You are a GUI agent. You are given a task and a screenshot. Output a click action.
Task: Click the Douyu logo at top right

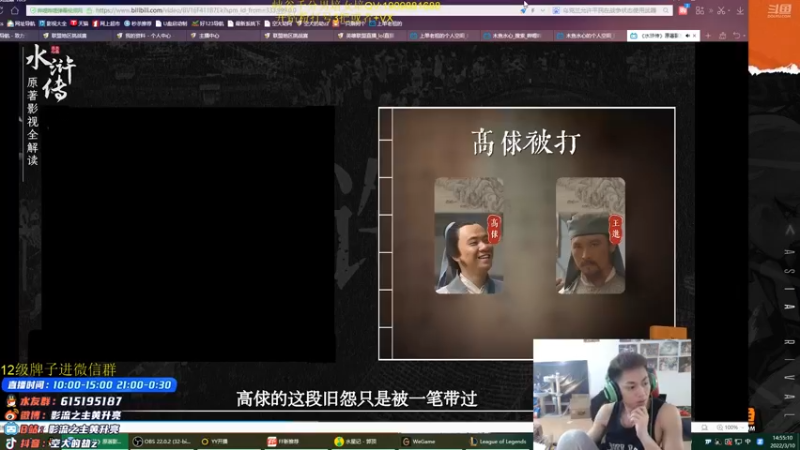[x=779, y=10]
